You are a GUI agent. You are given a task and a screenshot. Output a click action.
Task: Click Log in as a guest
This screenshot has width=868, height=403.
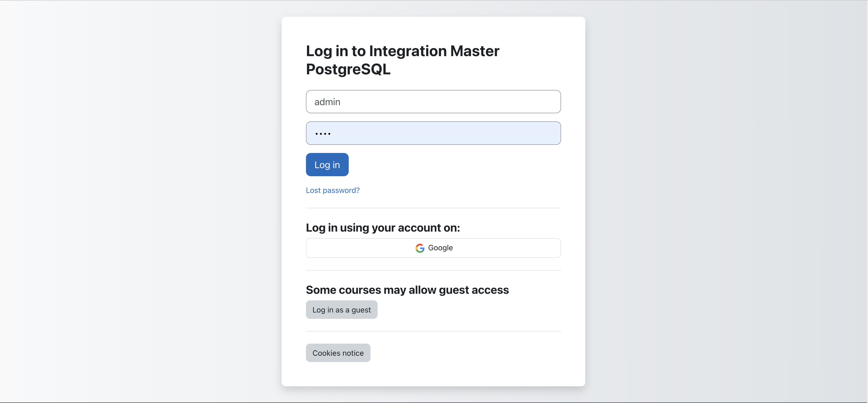coord(342,310)
